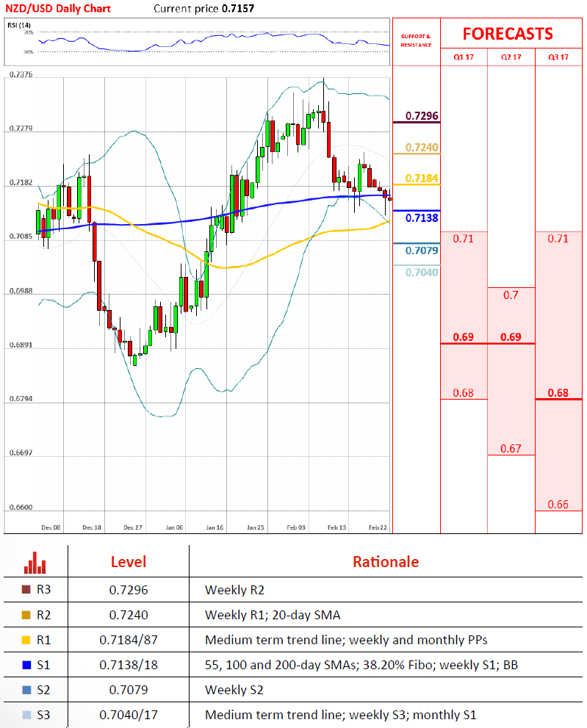The image size is (587, 728).
Task: Click the 0.7184 resistance level label
Action: click(422, 179)
